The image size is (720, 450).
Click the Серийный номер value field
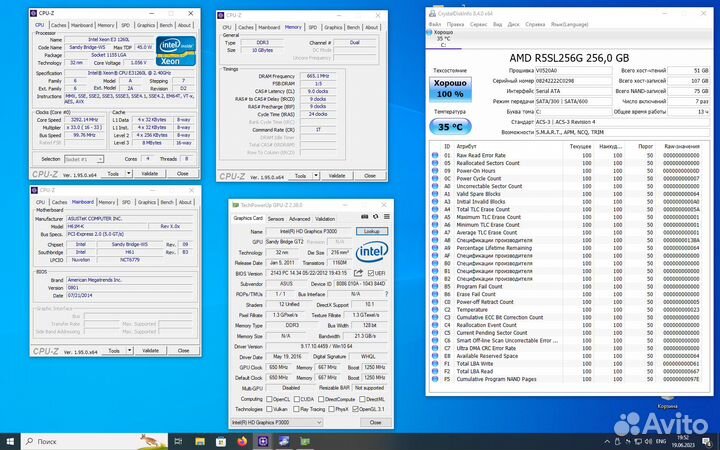(574, 81)
